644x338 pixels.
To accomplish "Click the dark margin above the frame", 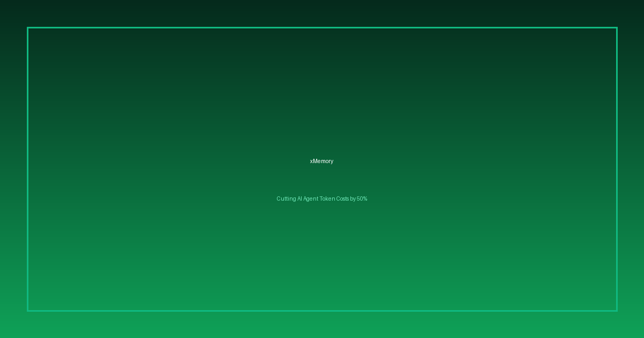I will point(322,13).
